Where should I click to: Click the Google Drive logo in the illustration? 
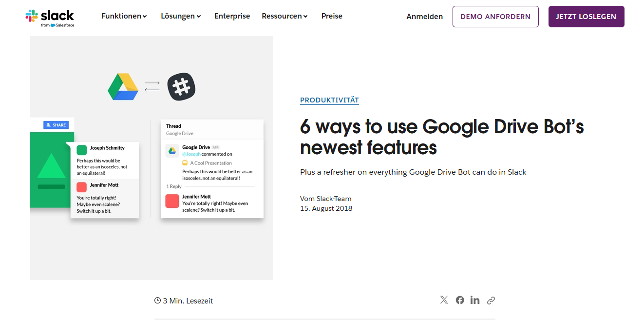pyautogui.click(x=123, y=87)
